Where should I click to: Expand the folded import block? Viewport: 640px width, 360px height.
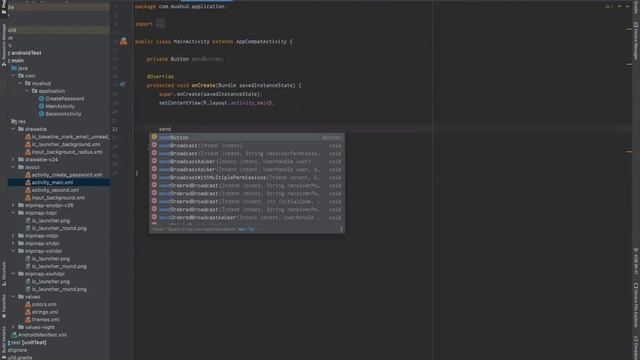(160, 24)
